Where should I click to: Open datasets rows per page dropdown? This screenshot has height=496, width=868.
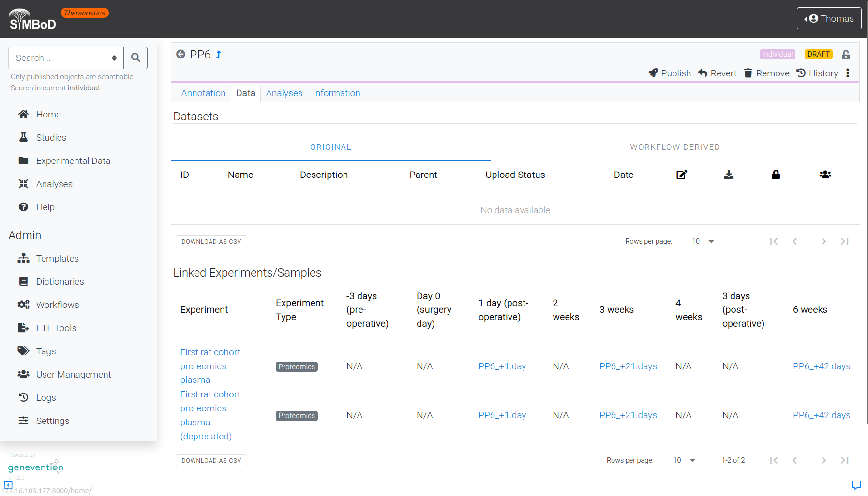[704, 241]
